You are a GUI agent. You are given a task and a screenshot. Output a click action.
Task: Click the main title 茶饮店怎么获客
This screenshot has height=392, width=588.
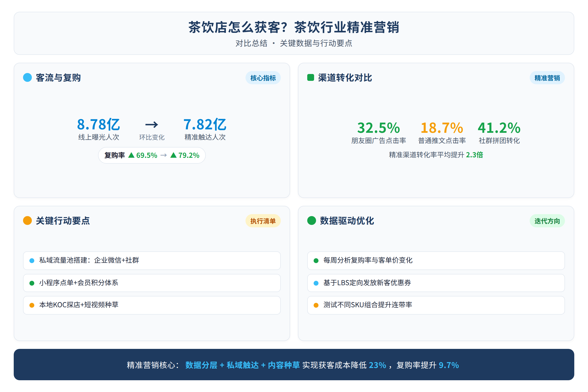click(x=294, y=27)
